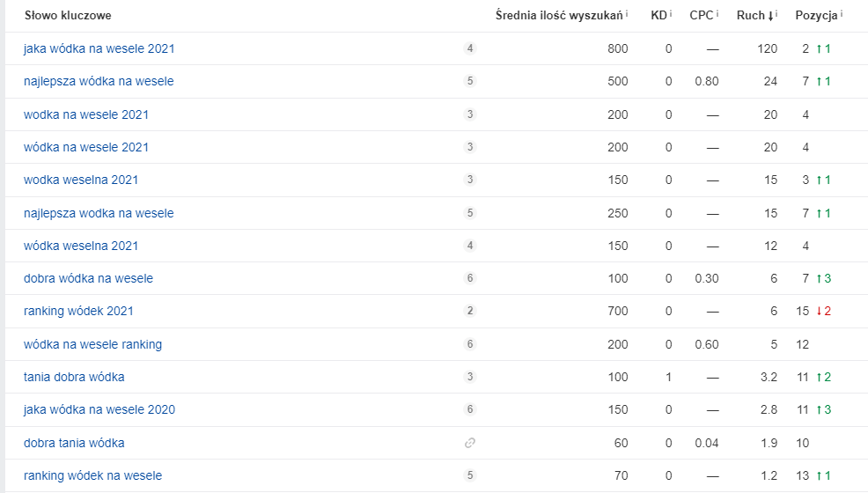
Task: Click the Średnia ilość wyszukań header
Action: pyautogui.click(x=559, y=15)
